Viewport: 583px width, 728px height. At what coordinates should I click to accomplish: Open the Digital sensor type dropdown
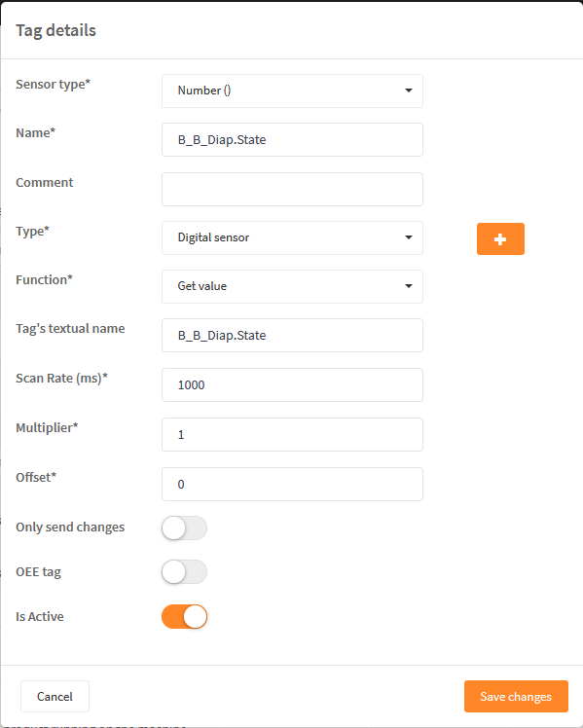[x=292, y=237]
